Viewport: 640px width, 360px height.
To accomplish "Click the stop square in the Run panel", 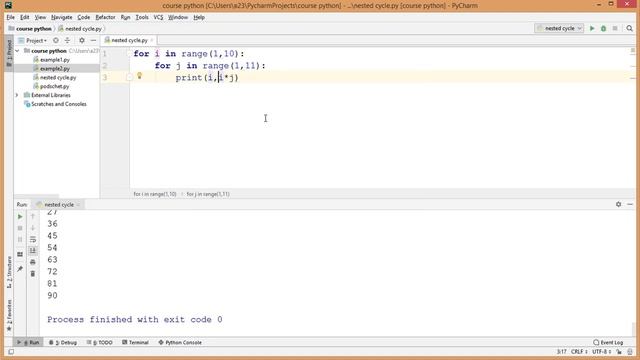I will [x=20, y=228].
